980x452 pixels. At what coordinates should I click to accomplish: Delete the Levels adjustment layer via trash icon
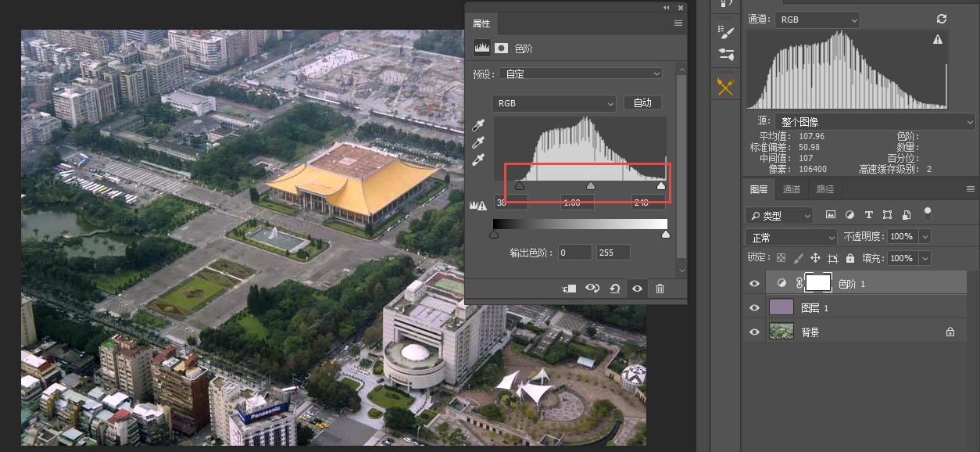point(660,289)
